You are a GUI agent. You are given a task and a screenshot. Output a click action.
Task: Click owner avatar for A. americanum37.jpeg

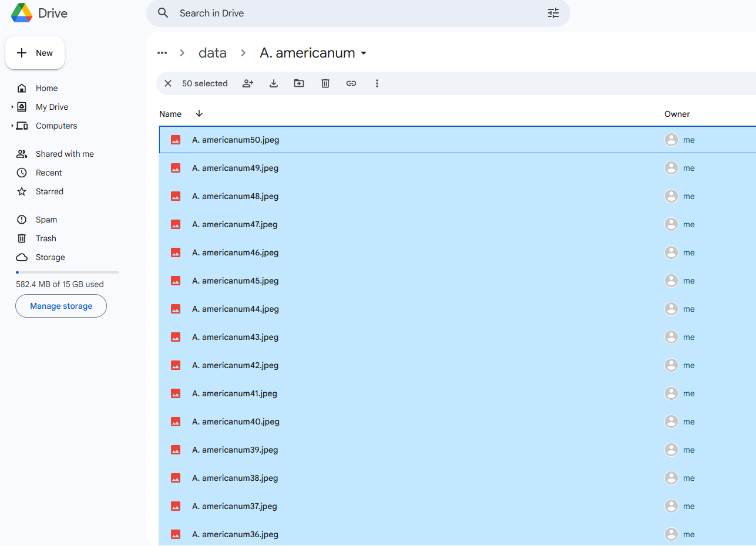[x=671, y=506]
